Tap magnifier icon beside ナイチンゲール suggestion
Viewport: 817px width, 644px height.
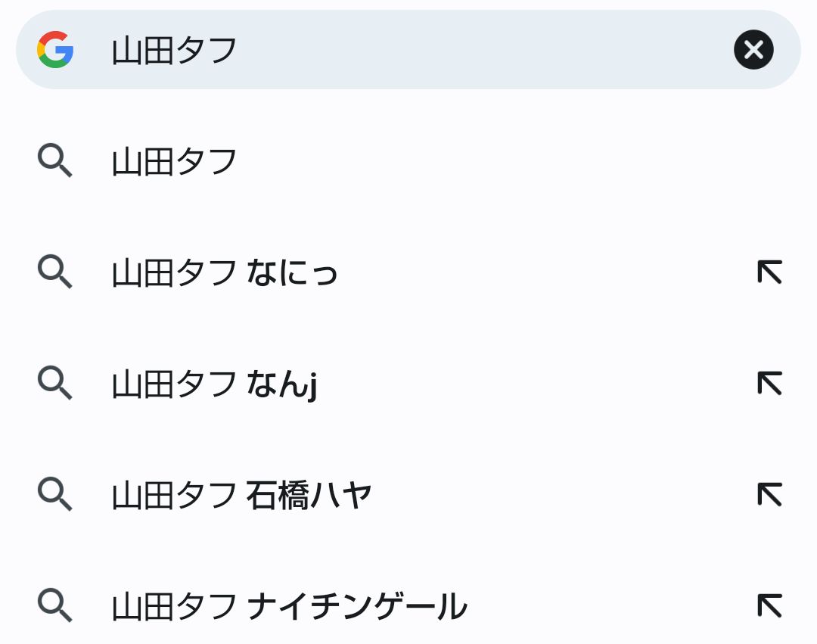54,605
